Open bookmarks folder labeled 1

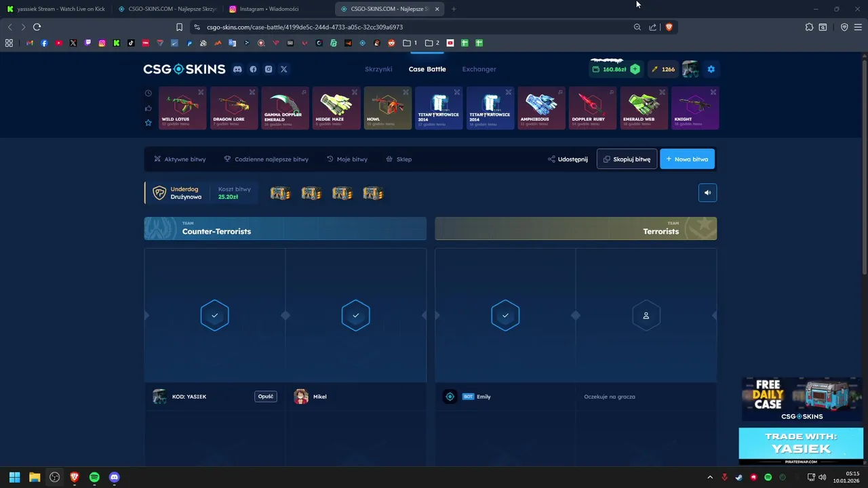410,43
